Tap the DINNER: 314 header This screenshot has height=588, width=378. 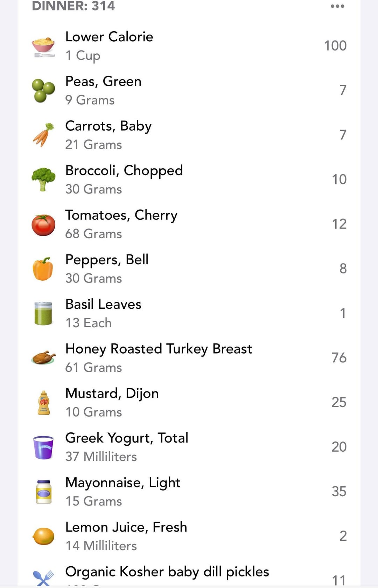73,6
